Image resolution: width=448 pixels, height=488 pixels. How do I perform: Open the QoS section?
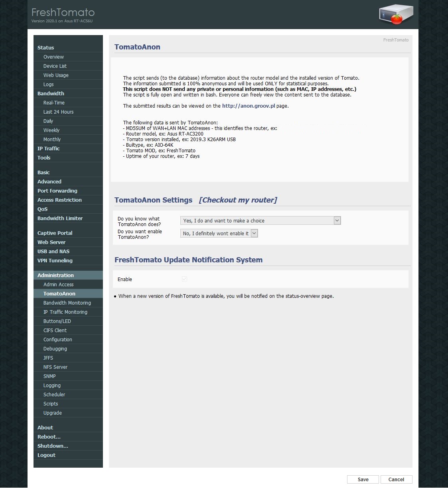(68, 209)
